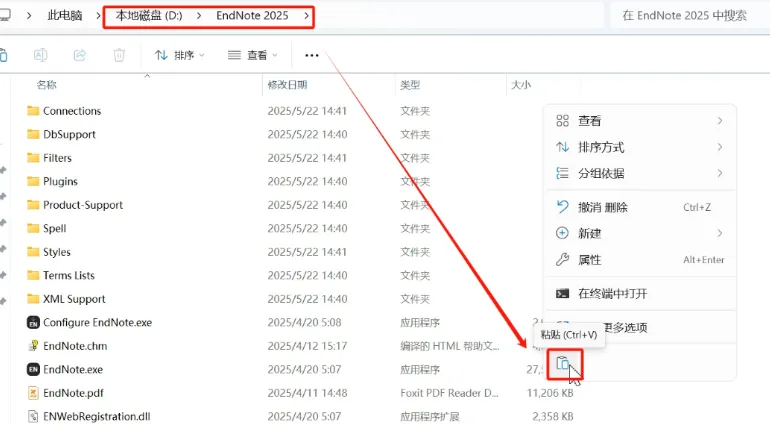Click the 应用程序扩展 type cell
Screen dimensions: 770x424
(x=430, y=417)
